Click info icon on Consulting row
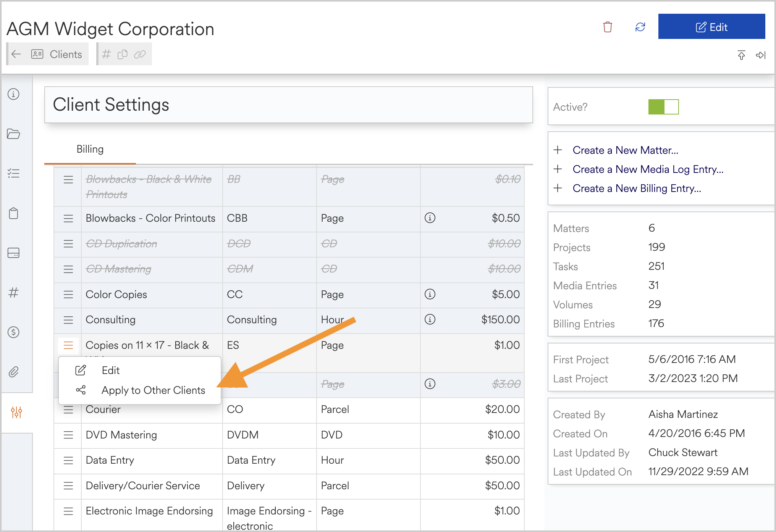Image resolution: width=776 pixels, height=532 pixels. point(430,319)
